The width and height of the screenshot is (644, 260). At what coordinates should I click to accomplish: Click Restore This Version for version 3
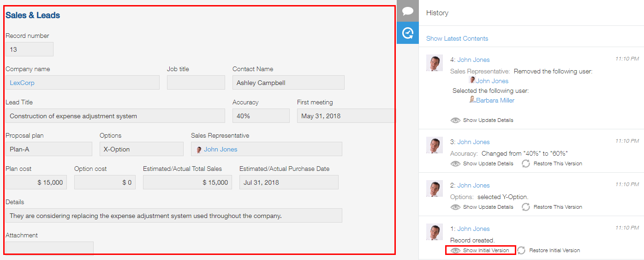click(557, 163)
